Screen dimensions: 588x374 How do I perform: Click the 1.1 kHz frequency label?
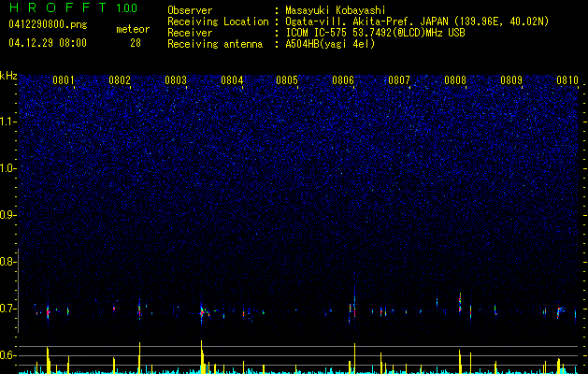[8, 122]
